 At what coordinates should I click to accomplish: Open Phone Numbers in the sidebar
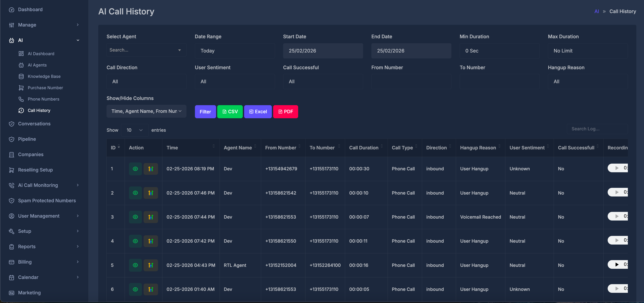(43, 99)
